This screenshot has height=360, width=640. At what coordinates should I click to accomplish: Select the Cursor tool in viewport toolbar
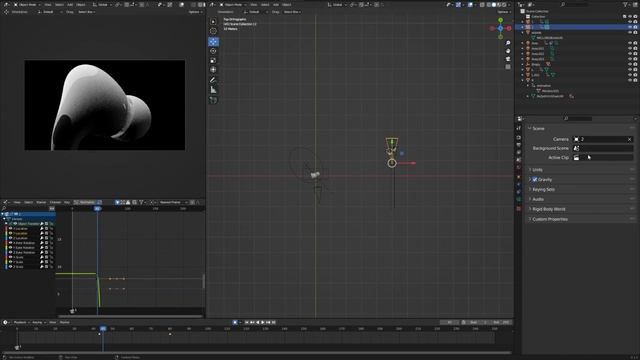click(x=213, y=31)
